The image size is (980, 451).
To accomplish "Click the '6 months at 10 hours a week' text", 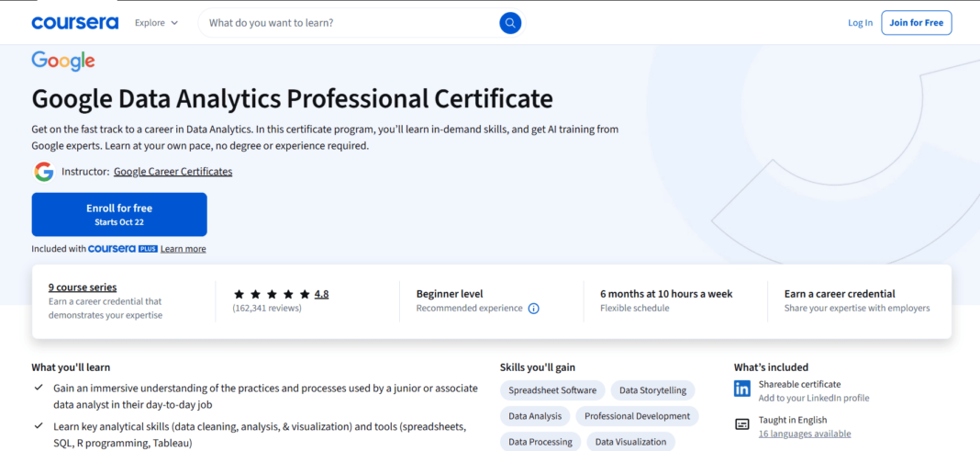I will 666,294.
